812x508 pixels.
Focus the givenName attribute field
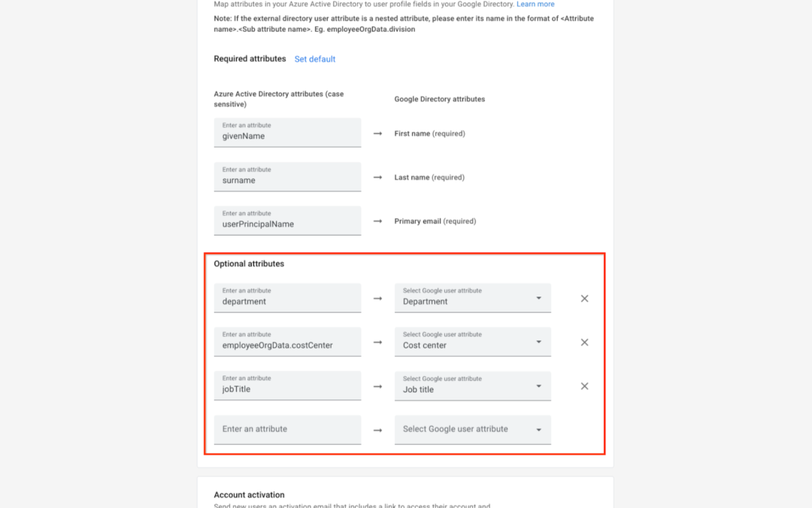(x=287, y=132)
